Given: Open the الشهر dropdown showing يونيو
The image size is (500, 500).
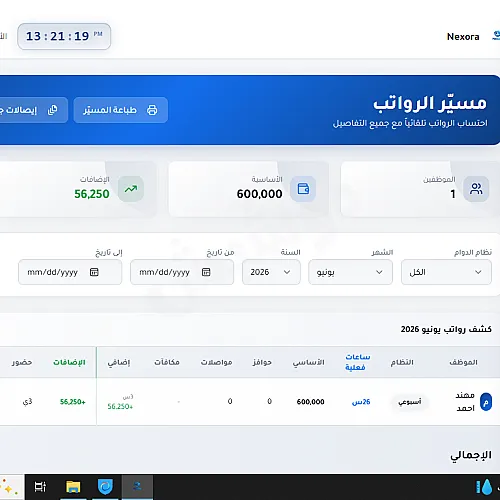Looking at the screenshot, I should (x=350, y=272).
